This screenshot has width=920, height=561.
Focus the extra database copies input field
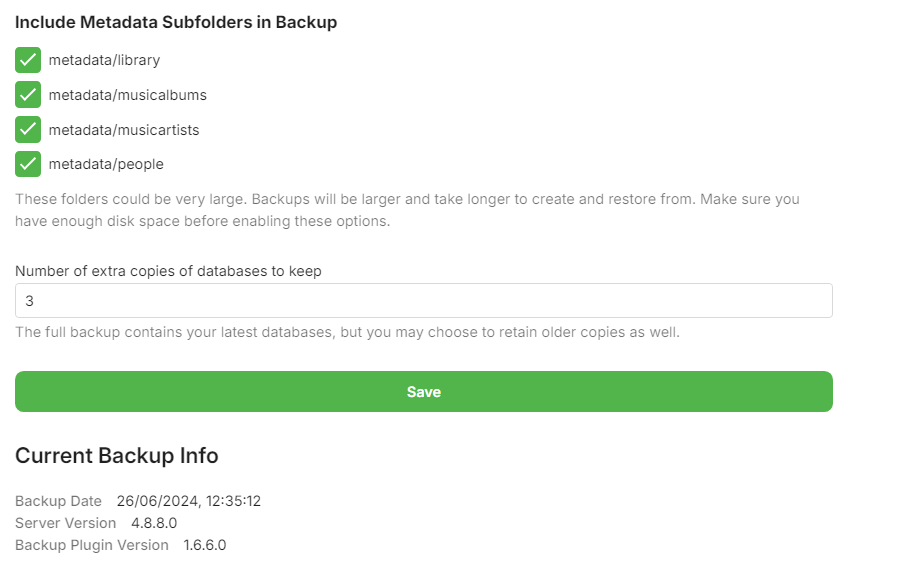pos(423,301)
